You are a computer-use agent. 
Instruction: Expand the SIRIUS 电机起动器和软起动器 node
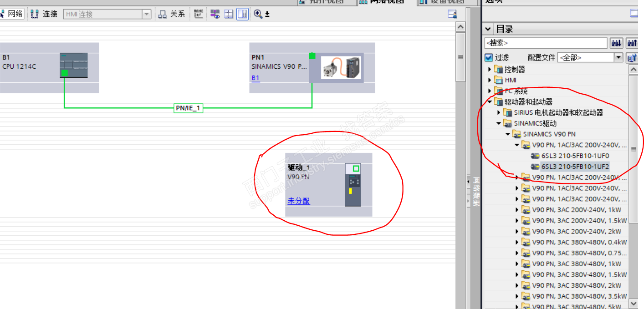pos(499,112)
